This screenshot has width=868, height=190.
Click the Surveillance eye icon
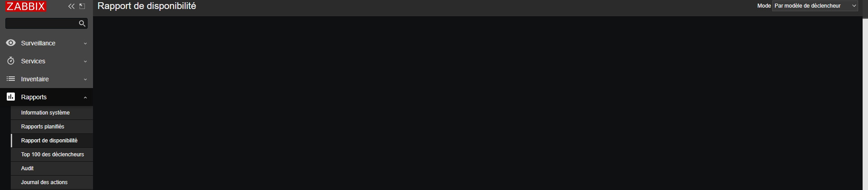pyautogui.click(x=11, y=43)
